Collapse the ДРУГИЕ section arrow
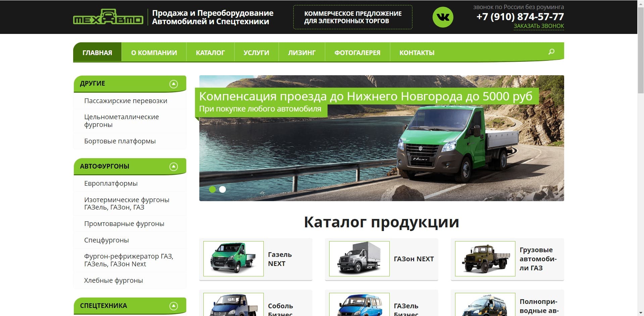 pos(174,84)
